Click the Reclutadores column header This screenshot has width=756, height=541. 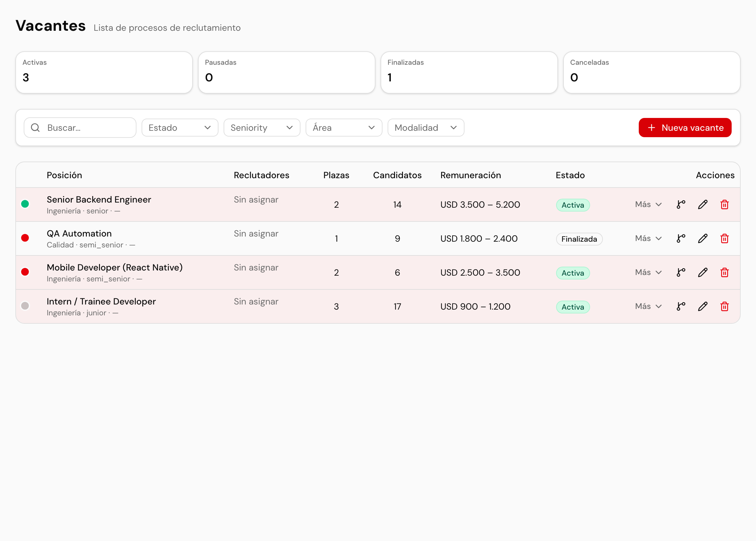(x=261, y=175)
